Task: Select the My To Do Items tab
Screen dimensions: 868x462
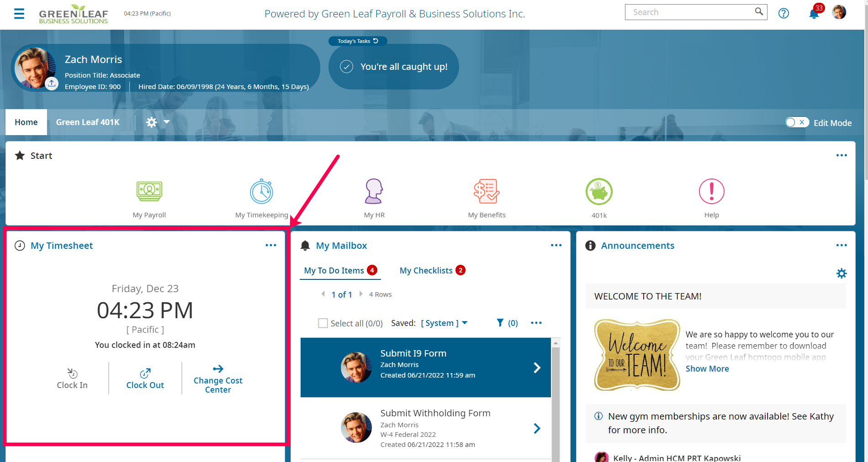Action: 340,270
